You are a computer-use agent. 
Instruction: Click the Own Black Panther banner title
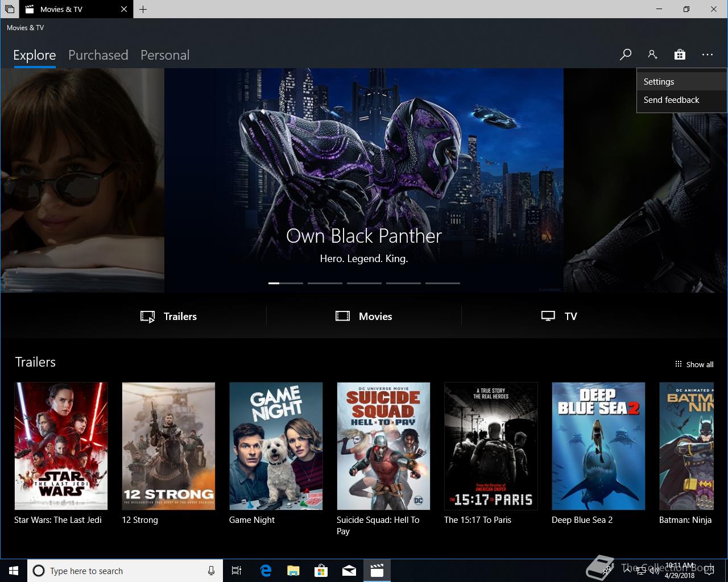click(x=364, y=236)
